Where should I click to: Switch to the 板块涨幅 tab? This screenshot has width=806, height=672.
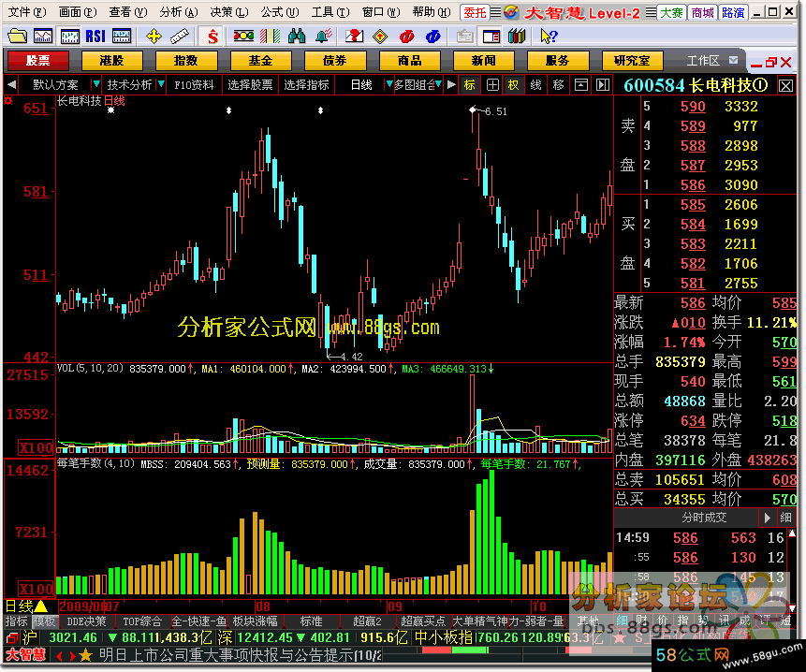(x=255, y=621)
